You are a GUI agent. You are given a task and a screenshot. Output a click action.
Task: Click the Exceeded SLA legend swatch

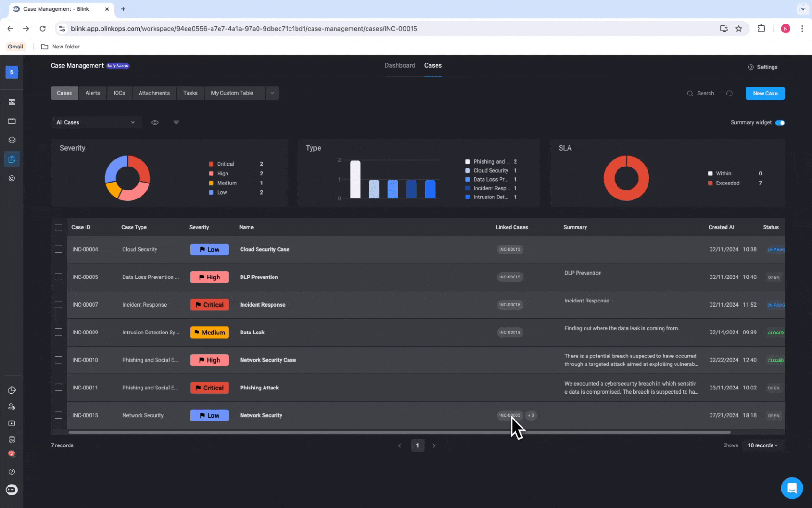(710, 183)
